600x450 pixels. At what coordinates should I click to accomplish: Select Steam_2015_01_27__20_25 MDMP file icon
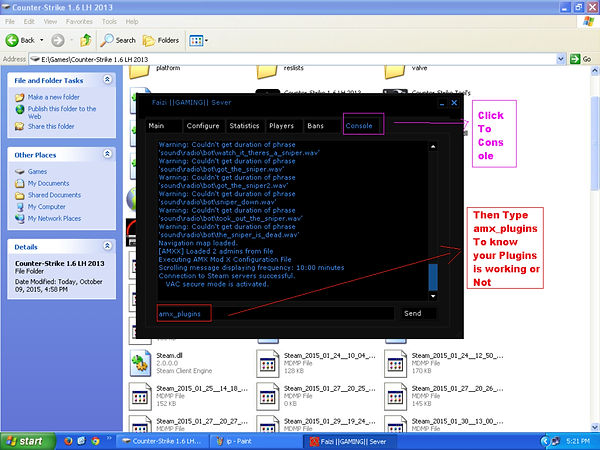[267, 396]
